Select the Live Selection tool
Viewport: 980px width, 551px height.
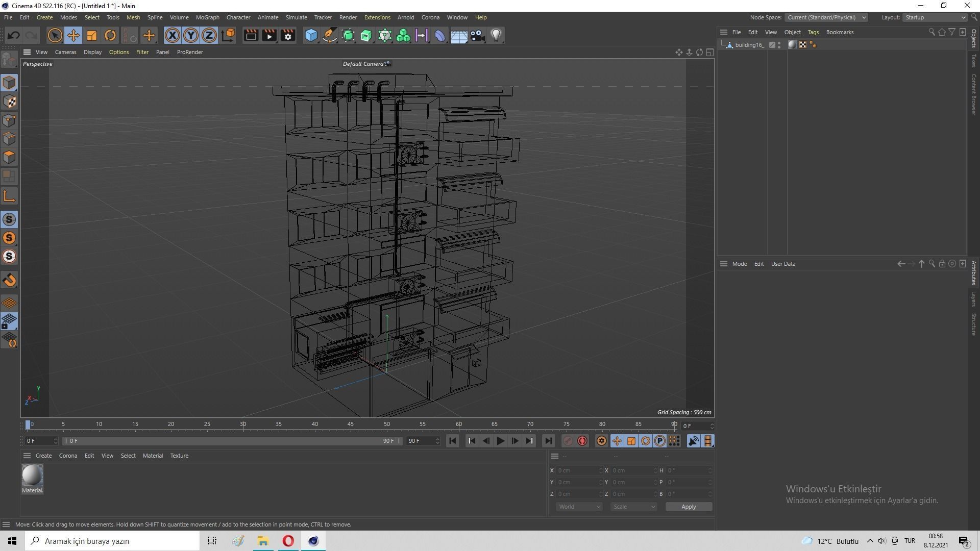click(x=55, y=35)
